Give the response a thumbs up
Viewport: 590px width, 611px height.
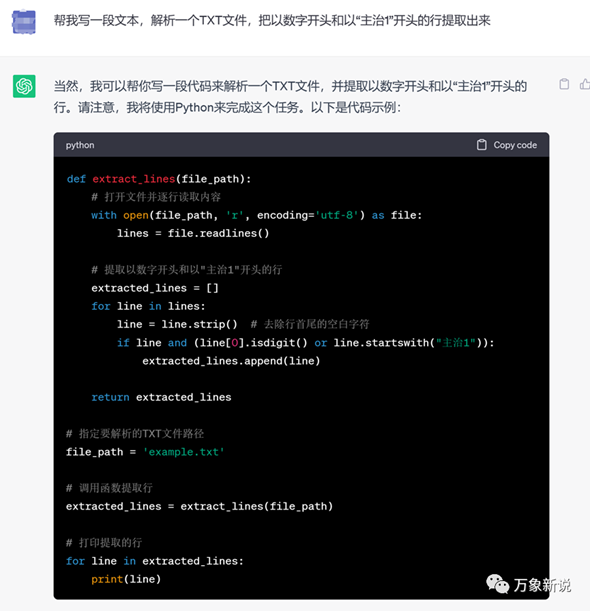coord(585,84)
